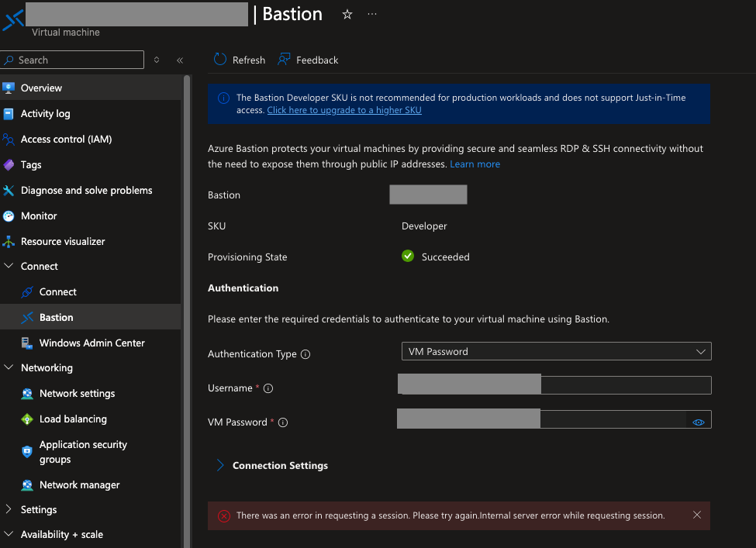This screenshot has height=548, width=756.
Task: Open Feedback from the toolbar
Action: tap(308, 59)
